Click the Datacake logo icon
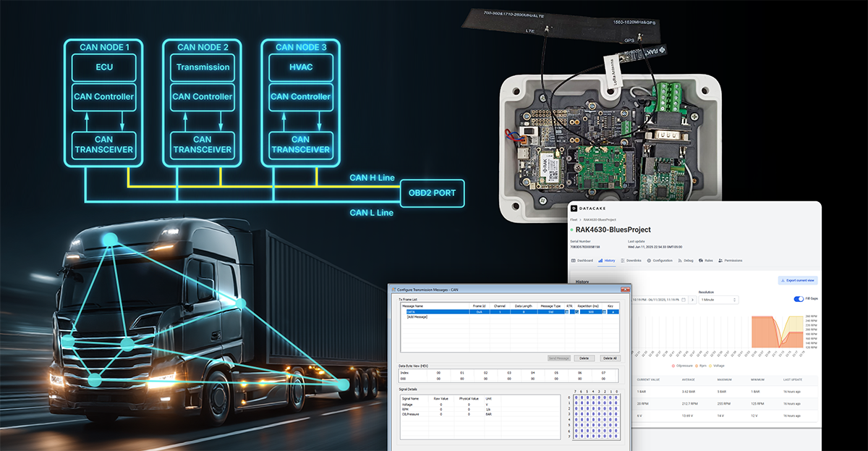Screen dimensions: 868x451 (x=574, y=208)
